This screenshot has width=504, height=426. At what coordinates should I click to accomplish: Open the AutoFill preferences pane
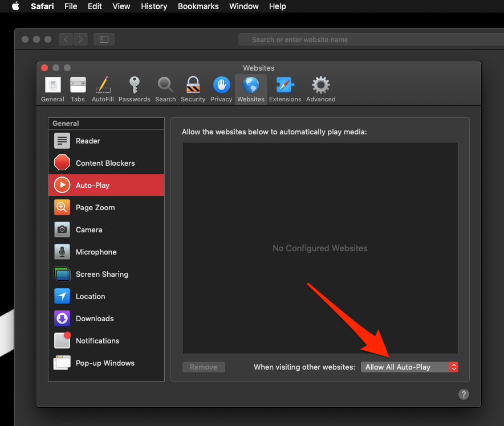click(x=103, y=89)
